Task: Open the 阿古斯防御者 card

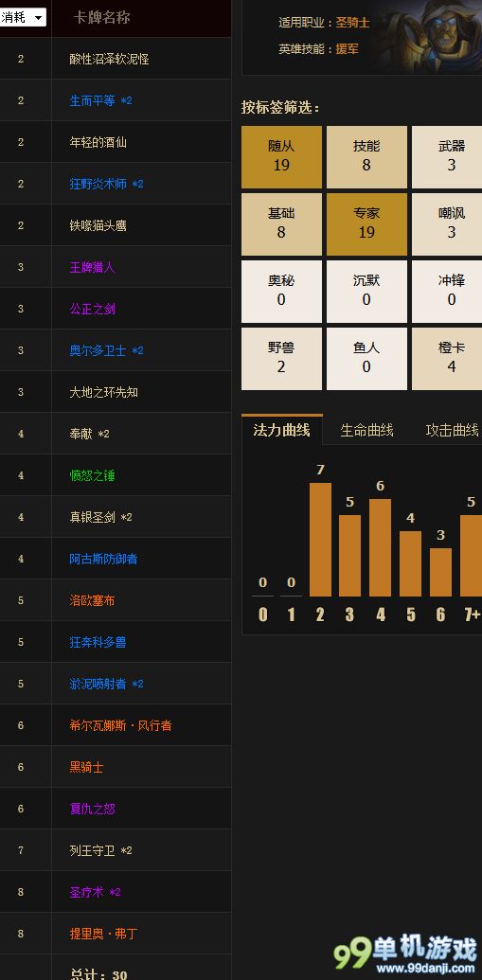Action: 104,559
